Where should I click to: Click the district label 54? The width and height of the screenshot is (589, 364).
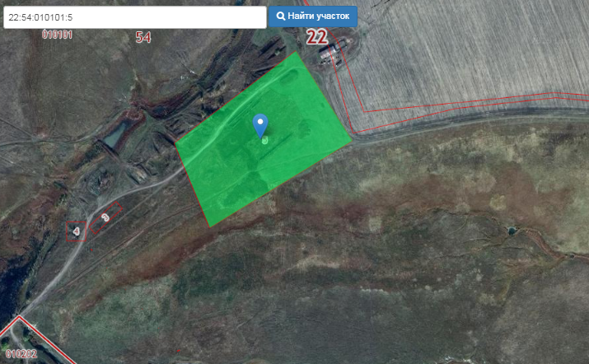[x=143, y=37]
